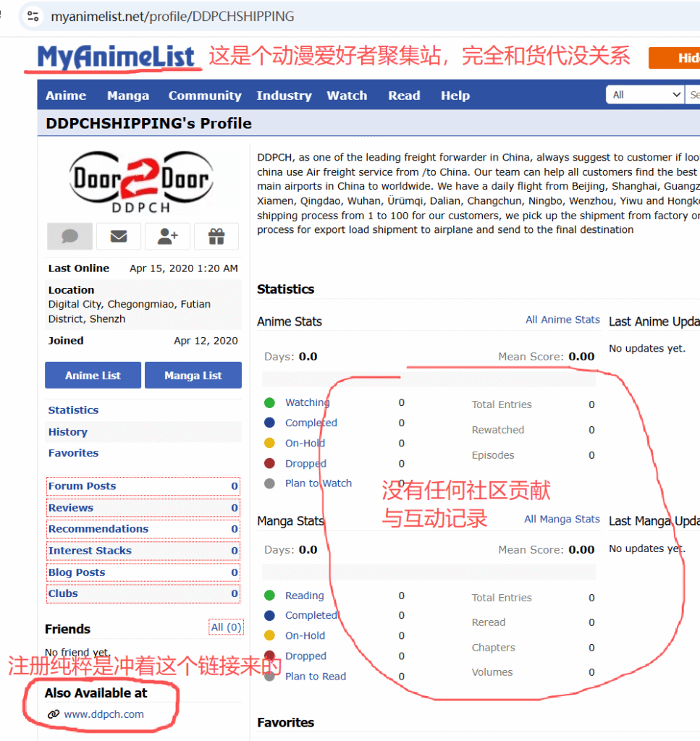Click the anime On-Hold status link
The width and height of the screenshot is (700, 741).
pyautogui.click(x=305, y=444)
